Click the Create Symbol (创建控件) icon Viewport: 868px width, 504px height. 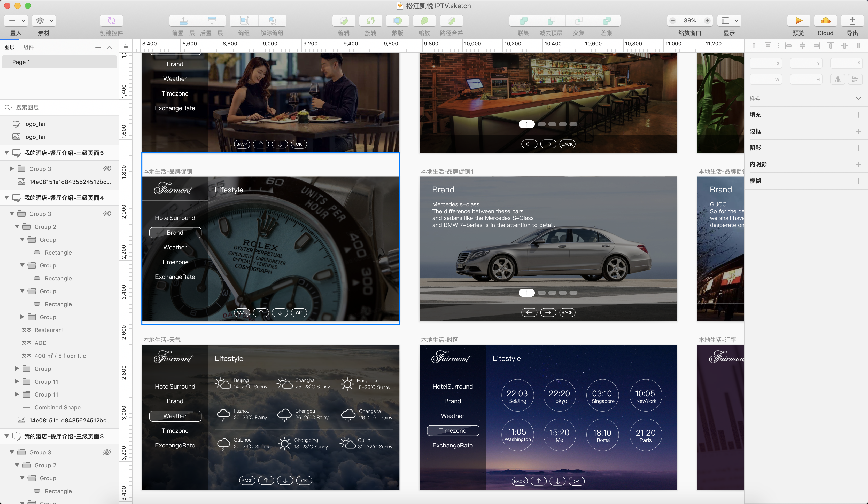click(x=111, y=21)
